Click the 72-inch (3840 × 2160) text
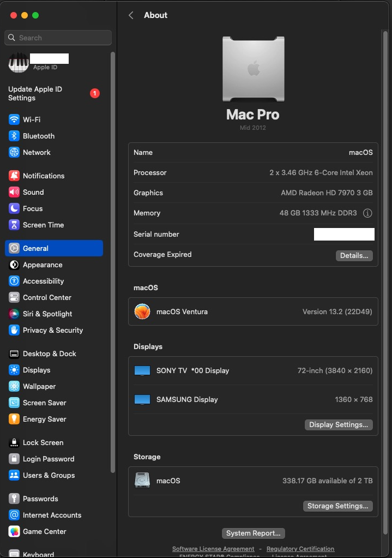This screenshot has width=392, height=558. point(335,371)
